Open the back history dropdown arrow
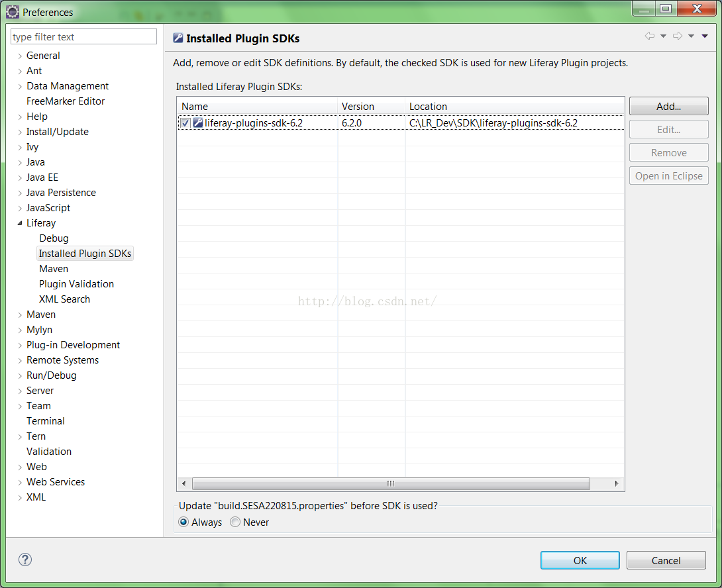Screen dimensions: 722x588 click(x=664, y=36)
